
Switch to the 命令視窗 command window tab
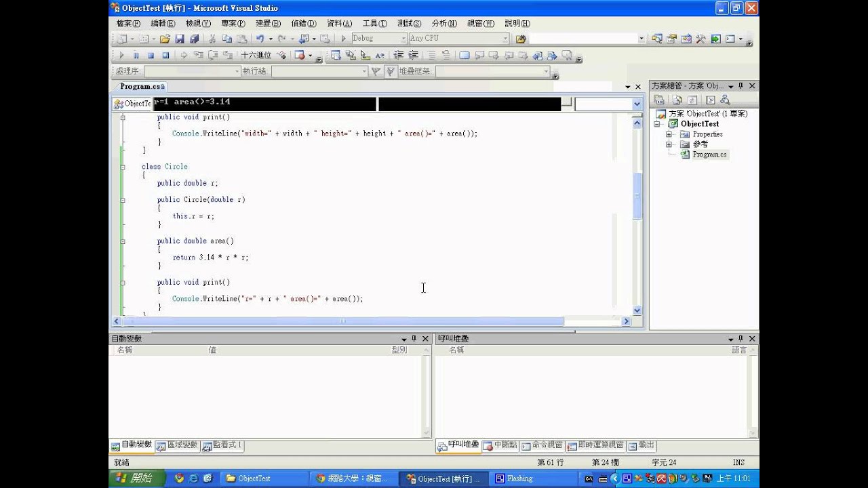(x=542, y=445)
